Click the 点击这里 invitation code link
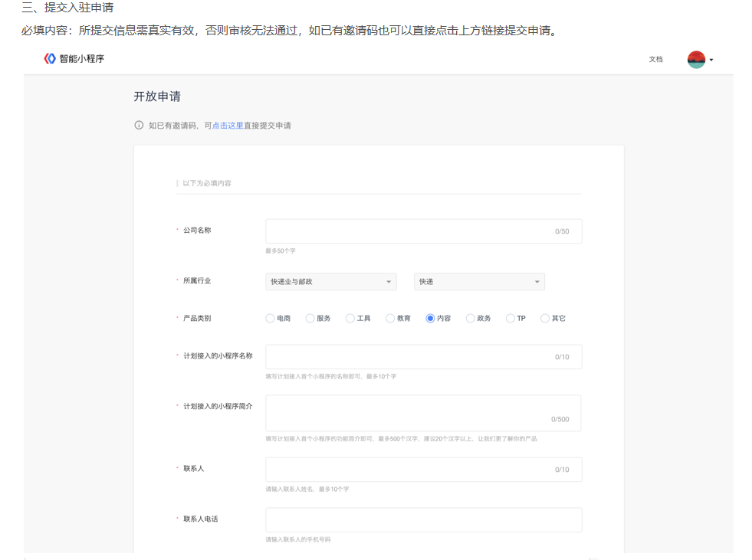Screen dimensions: 752x560 228,126
